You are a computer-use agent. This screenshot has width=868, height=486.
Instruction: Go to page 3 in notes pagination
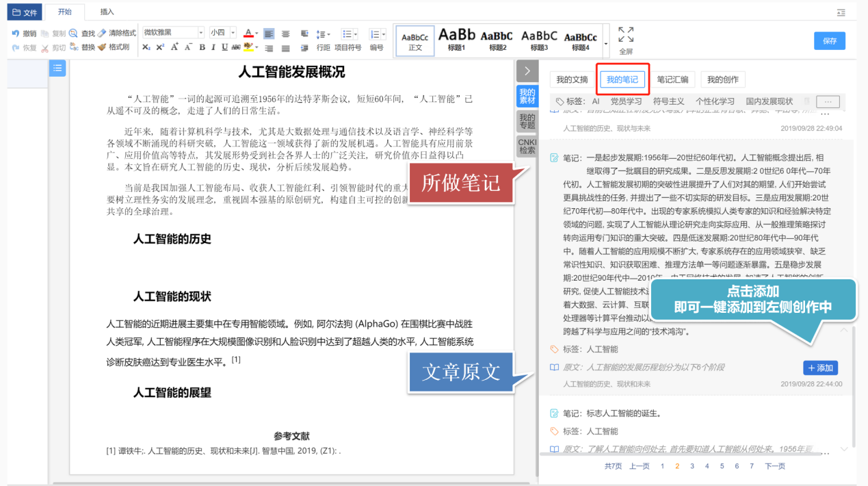(692, 466)
